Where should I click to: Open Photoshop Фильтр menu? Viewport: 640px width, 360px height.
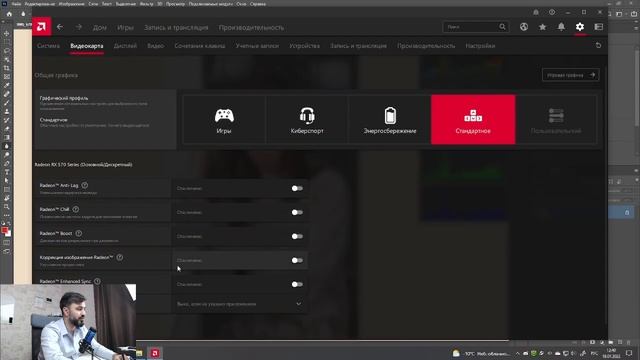[147, 4]
